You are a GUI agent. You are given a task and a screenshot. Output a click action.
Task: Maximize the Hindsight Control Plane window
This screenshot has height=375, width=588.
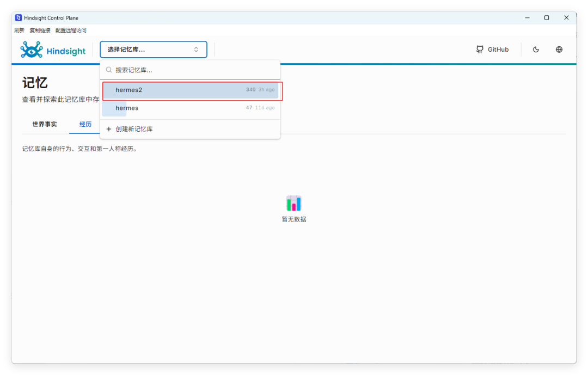tap(547, 17)
